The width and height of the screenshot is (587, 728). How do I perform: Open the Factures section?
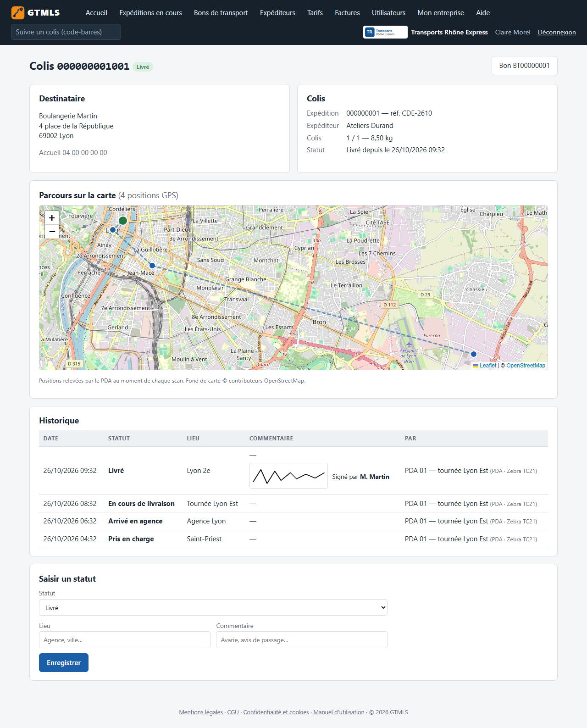(x=347, y=13)
